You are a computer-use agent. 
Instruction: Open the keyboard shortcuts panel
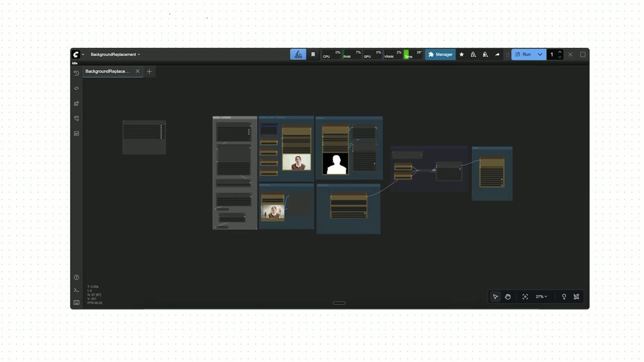click(76, 303)
